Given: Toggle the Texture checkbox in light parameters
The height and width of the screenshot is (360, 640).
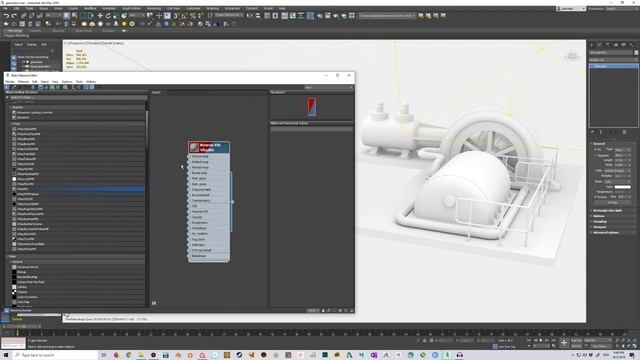Looking at the screenshot, I should point(596,197).
